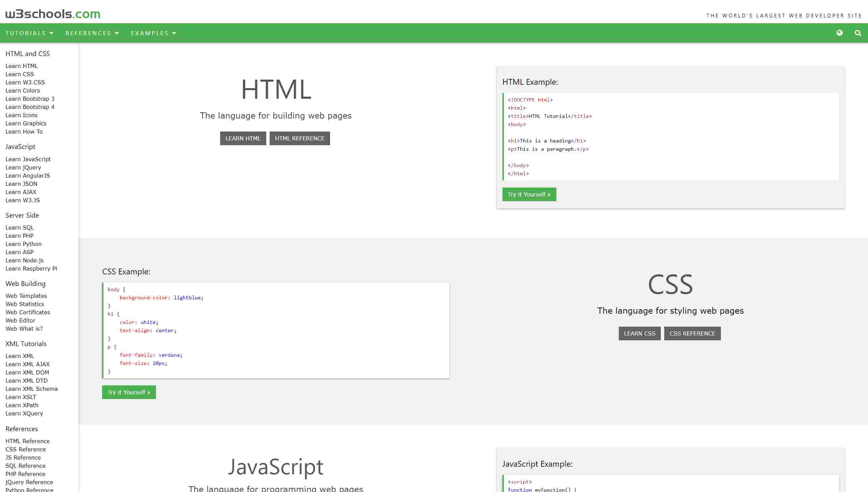
Task: Open SQL Reference sidebar link
Action: (26, 466)
